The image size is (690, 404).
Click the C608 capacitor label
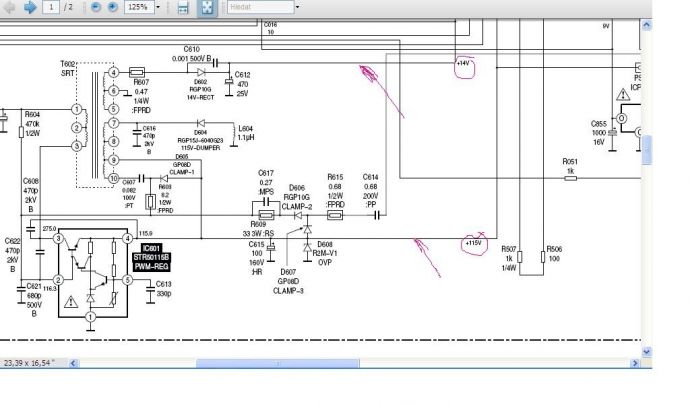(x=31, y=181)
